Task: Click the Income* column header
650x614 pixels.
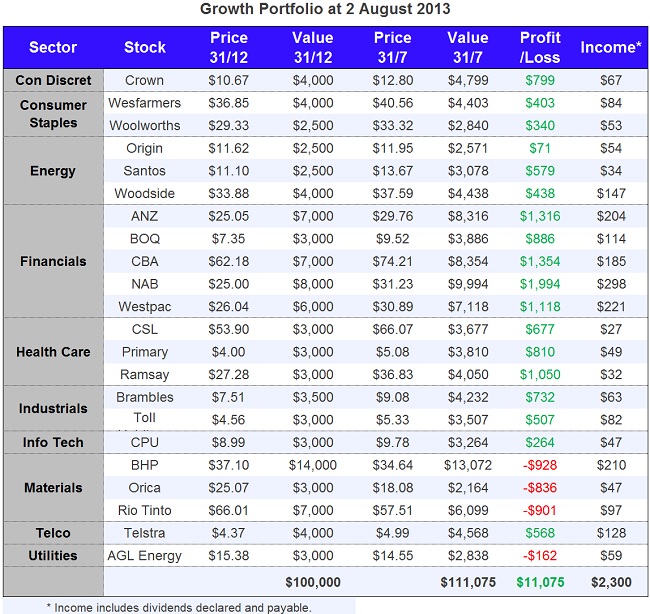Action: (x=608, y=47)
